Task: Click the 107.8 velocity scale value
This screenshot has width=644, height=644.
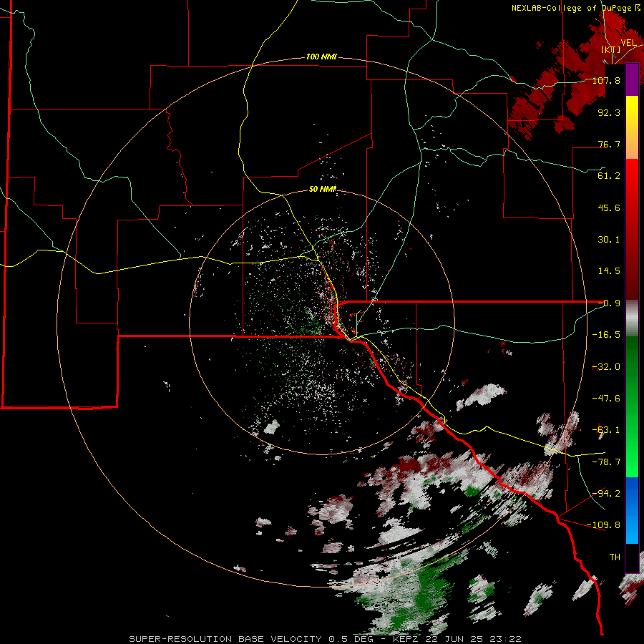Action: (606, 80)
